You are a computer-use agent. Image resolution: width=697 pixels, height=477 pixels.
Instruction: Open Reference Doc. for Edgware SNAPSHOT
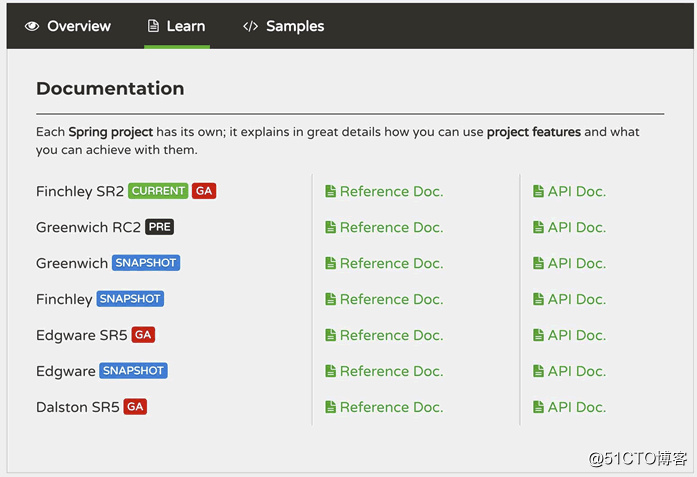pyautogui.click(x=384, y=371)
